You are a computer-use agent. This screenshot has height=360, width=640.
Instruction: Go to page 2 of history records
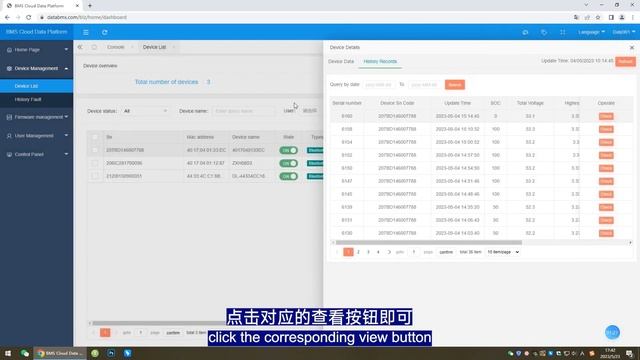(358, 252)
